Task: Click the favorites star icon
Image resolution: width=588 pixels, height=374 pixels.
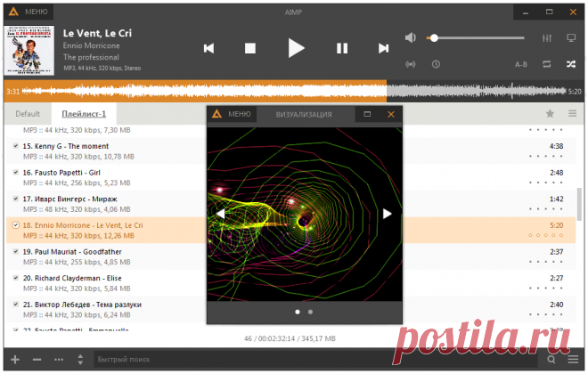Action: (550, 114)
